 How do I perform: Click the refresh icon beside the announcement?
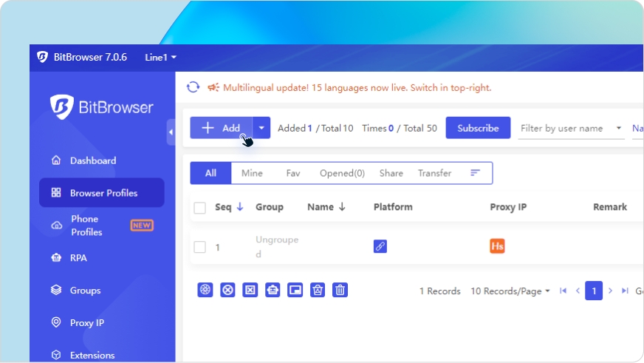[x=193, y=87]
